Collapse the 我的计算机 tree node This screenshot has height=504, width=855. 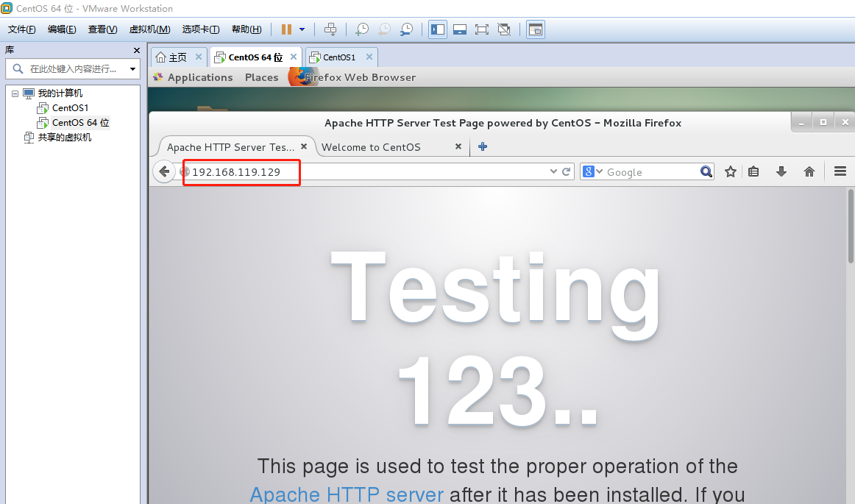[x=15, y=93]
